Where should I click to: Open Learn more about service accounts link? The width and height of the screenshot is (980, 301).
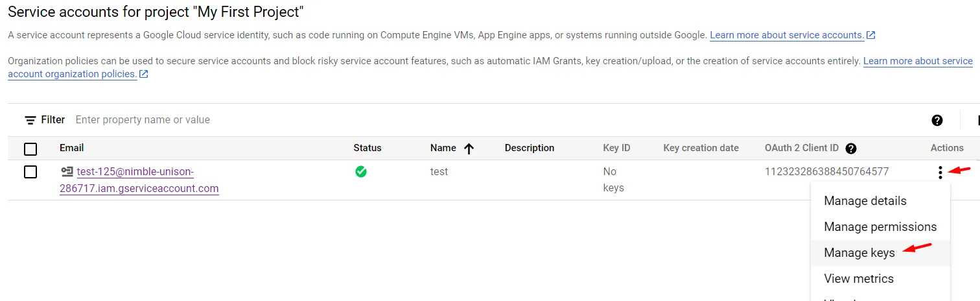pos(793,35)
